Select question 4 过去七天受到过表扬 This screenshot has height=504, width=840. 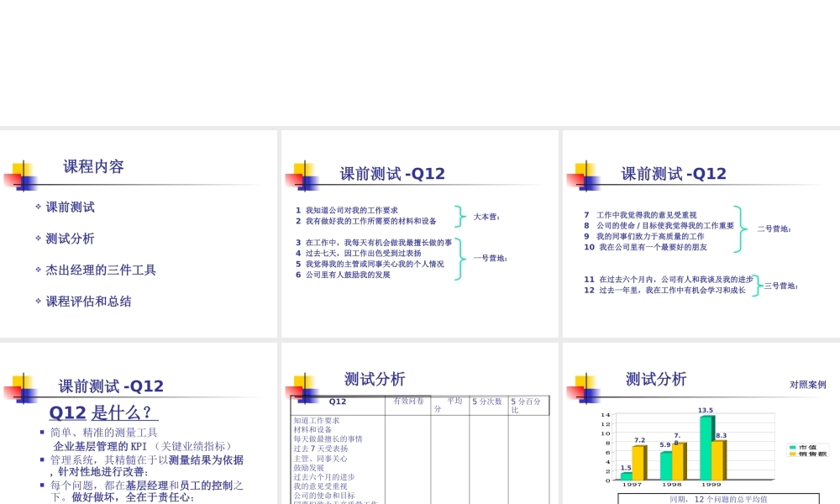pos(359,254)
